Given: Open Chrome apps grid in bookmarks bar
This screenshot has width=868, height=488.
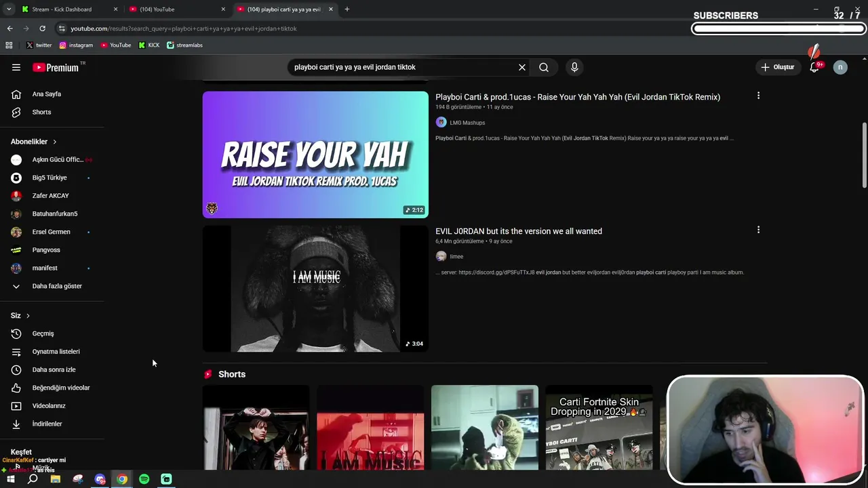Looking at the screenshot, I should [9, 45].
